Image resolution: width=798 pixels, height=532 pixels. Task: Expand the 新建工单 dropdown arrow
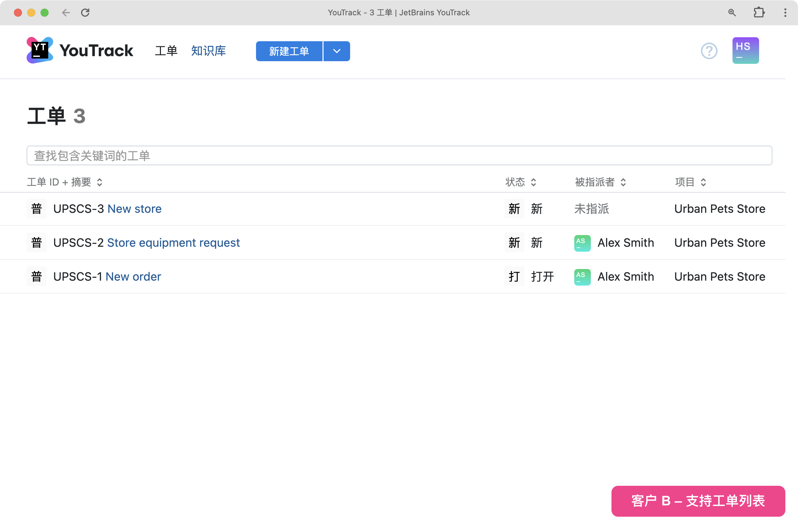point(336,51)
